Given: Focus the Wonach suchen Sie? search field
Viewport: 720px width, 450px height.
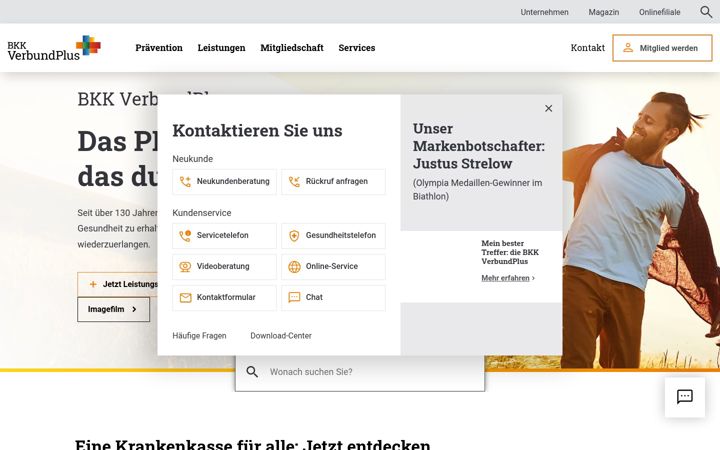Looking at the screenshot, I should [x=360, y=372].
